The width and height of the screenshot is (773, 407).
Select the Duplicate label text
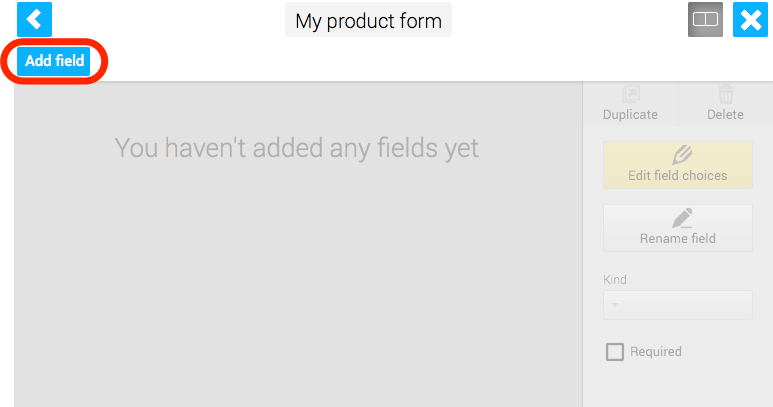630,114
